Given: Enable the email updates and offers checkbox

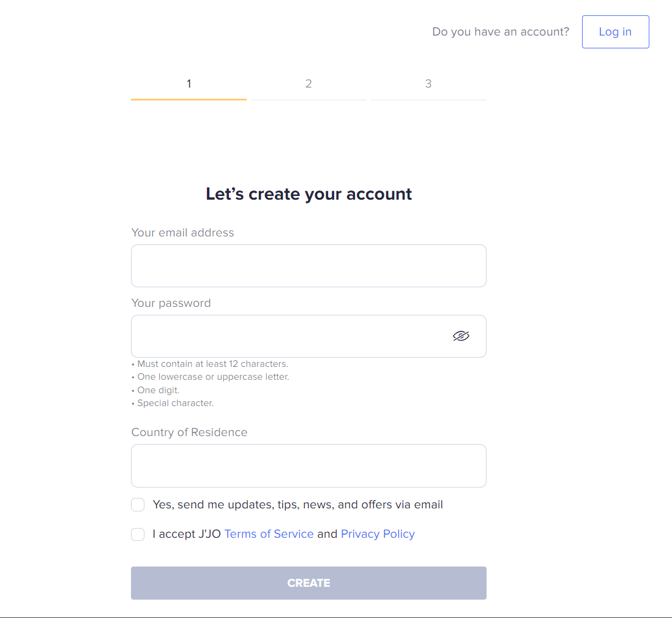Looking at the screenshot, I should 138,505.
